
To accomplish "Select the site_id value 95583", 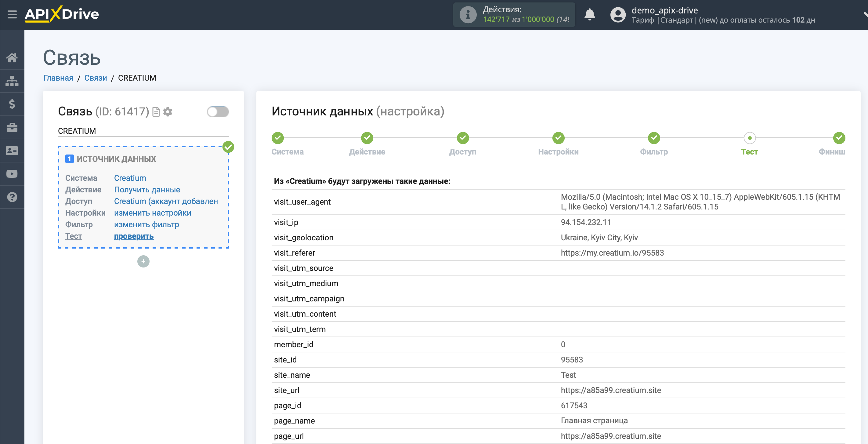I will 572,360.
